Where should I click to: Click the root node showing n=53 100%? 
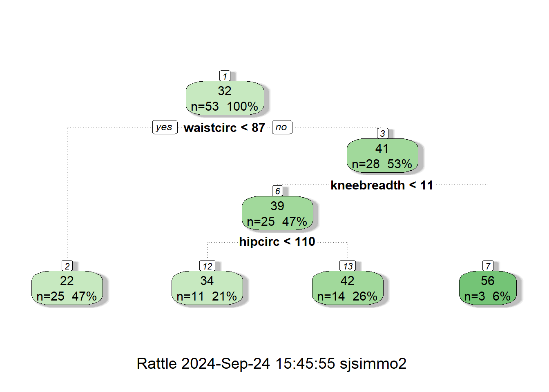pyautogui.click(x=225, y=98)
